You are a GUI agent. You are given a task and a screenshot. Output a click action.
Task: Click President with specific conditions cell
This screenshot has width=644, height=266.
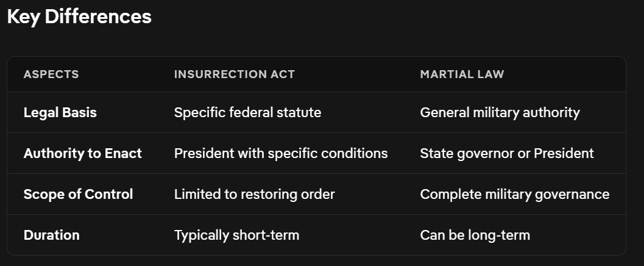(x=281, y=153)
